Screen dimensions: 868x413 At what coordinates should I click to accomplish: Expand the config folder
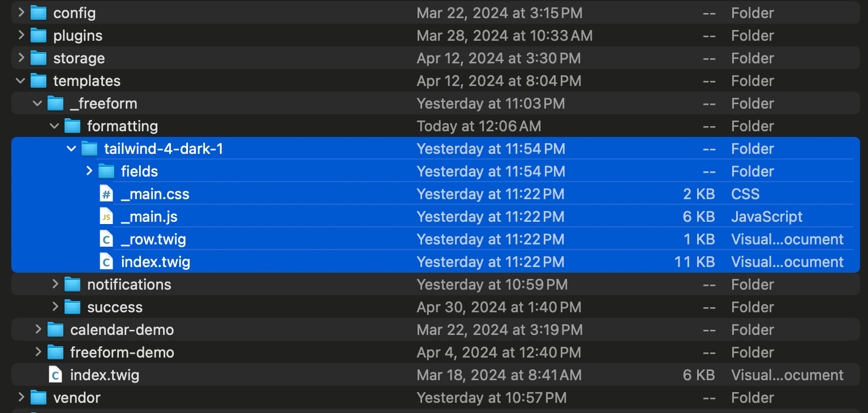click(21, 12)
